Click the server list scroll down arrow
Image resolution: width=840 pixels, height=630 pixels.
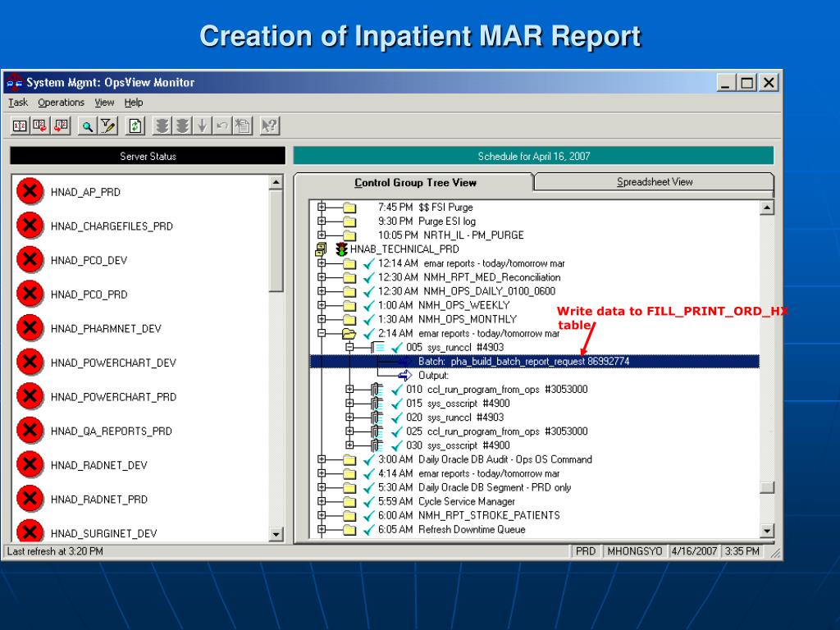point(276,535)
